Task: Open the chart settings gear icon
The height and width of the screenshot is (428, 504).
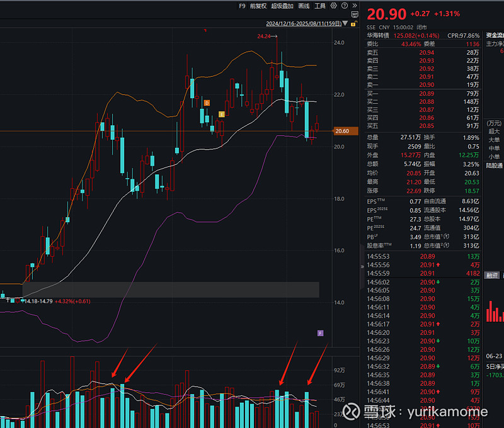Action: click(x=333, y=6)
